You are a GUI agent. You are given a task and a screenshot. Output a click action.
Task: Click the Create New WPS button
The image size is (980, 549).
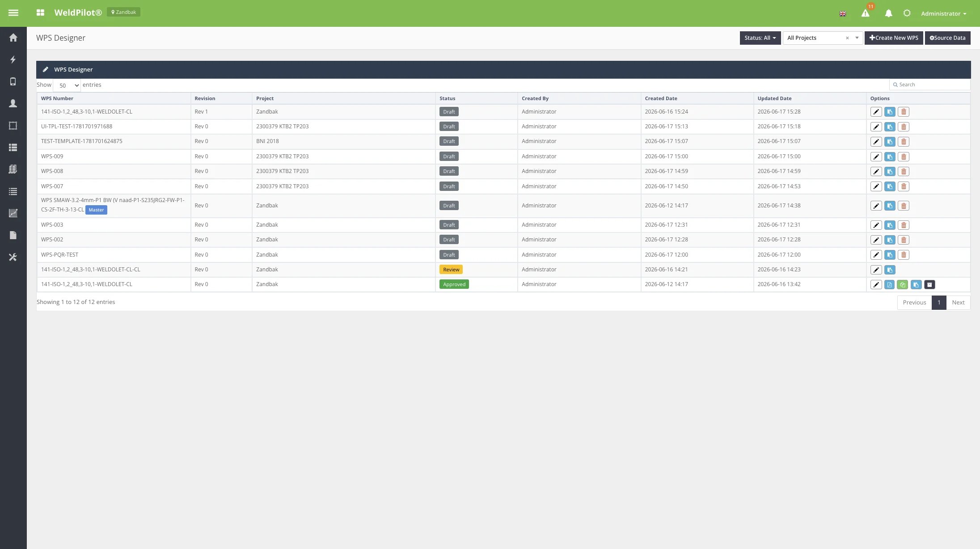894,38
